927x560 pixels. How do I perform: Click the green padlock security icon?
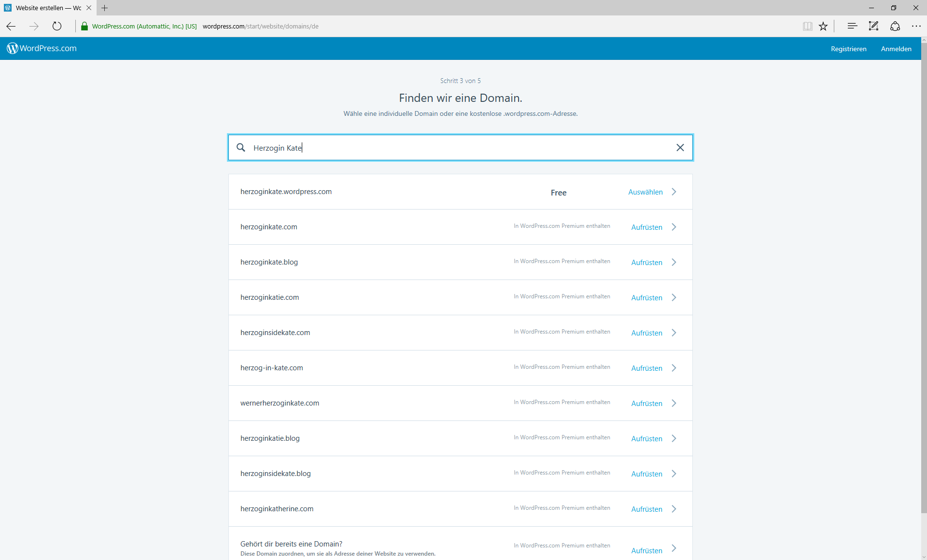pos(84,26)
